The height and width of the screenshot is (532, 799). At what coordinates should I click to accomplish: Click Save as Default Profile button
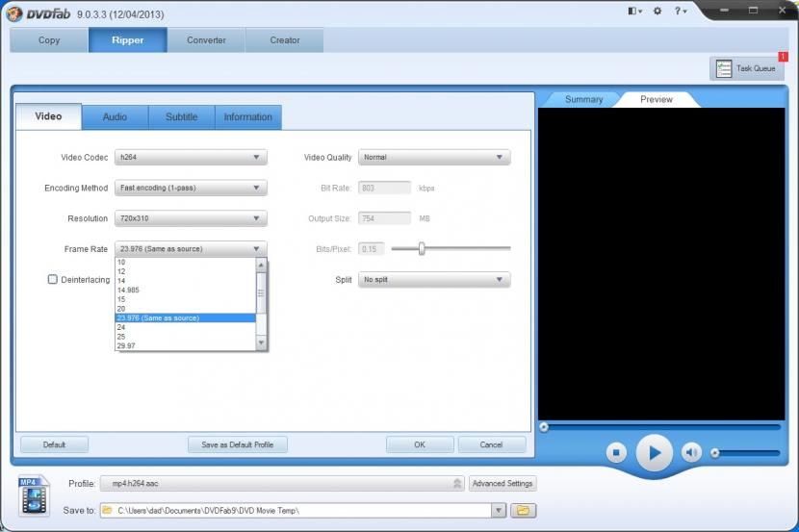(x=238, y=444)
